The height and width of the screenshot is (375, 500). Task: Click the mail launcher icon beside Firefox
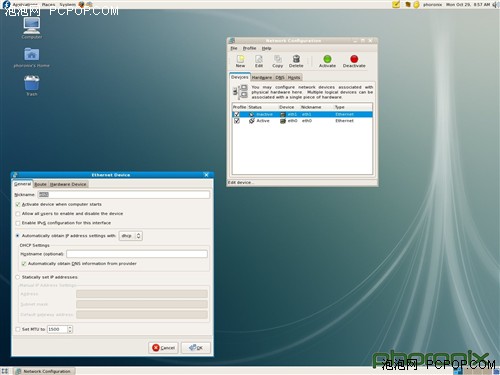tap(89, 4)
